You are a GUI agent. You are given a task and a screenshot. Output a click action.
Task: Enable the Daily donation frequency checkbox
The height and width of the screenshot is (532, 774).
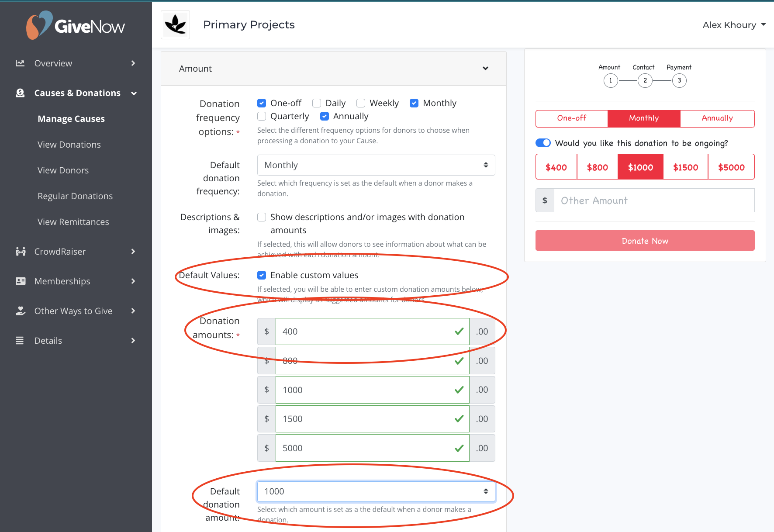(x=317, y=103)
